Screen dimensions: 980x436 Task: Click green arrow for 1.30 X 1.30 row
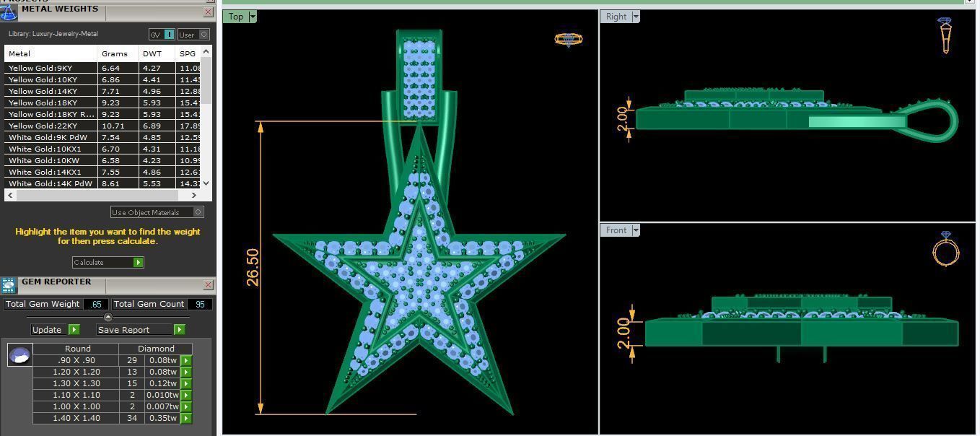point(186,383)
